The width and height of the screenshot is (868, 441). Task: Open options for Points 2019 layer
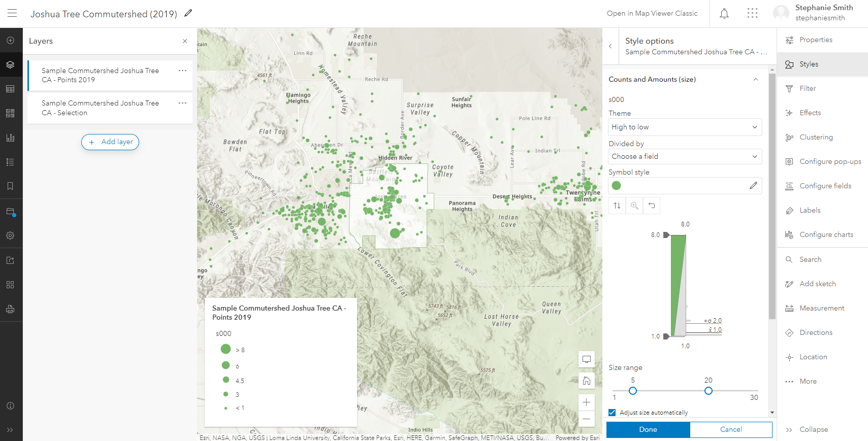182,71
